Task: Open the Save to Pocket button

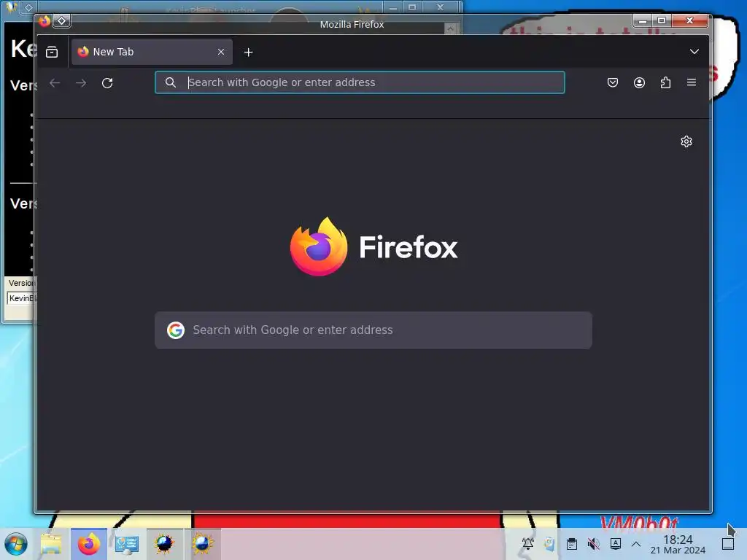Action: click(613, 82)
